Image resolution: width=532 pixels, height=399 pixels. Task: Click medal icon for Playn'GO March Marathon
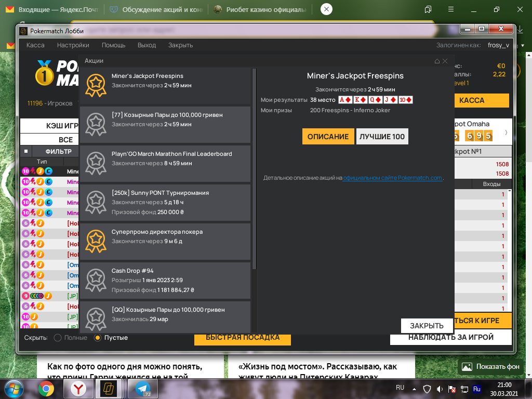pos(96,164)
